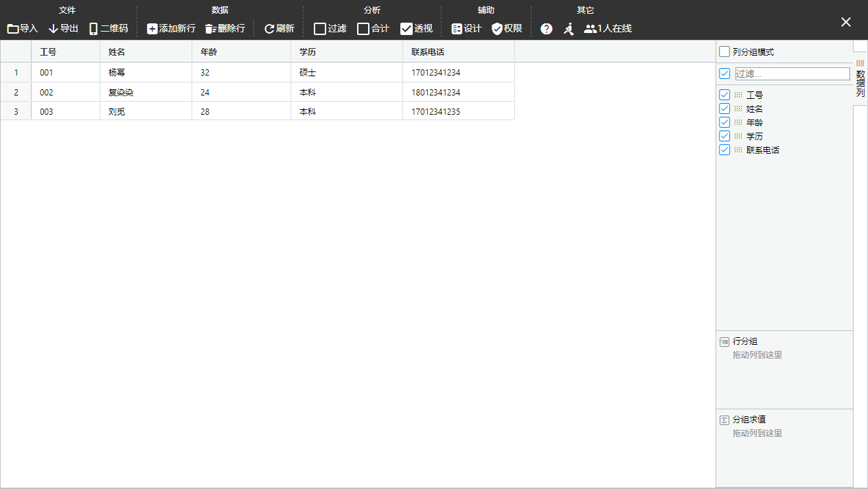Viewport: 868px width, 489px height.
Task: Enable the 合计 total checkbox
Action: 363,29
